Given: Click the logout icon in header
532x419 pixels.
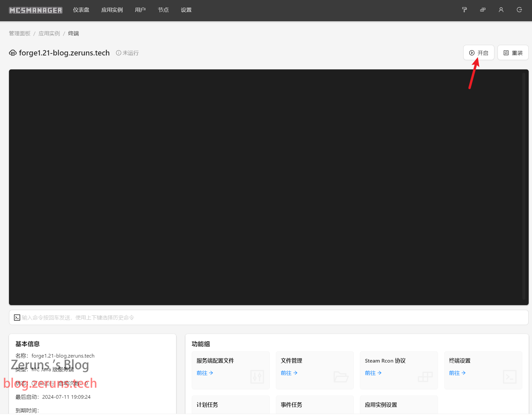Looking at the screenshot, I should tap(519, 10).
